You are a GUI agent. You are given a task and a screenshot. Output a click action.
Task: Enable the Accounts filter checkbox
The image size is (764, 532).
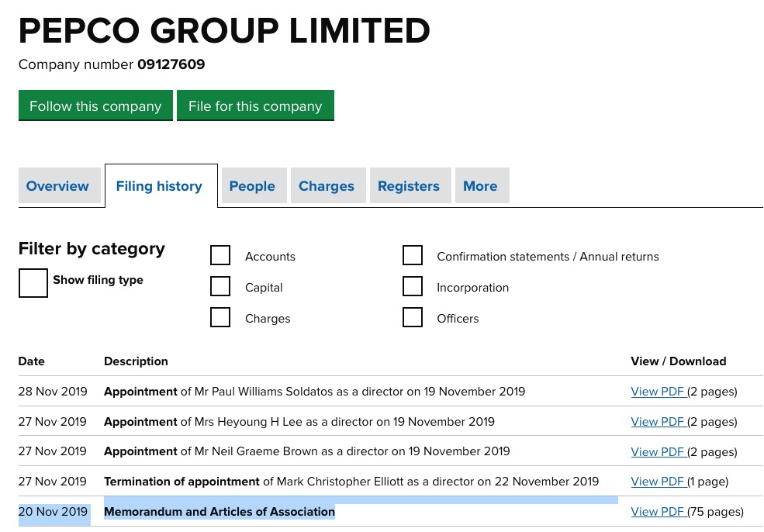click(220, 255)
